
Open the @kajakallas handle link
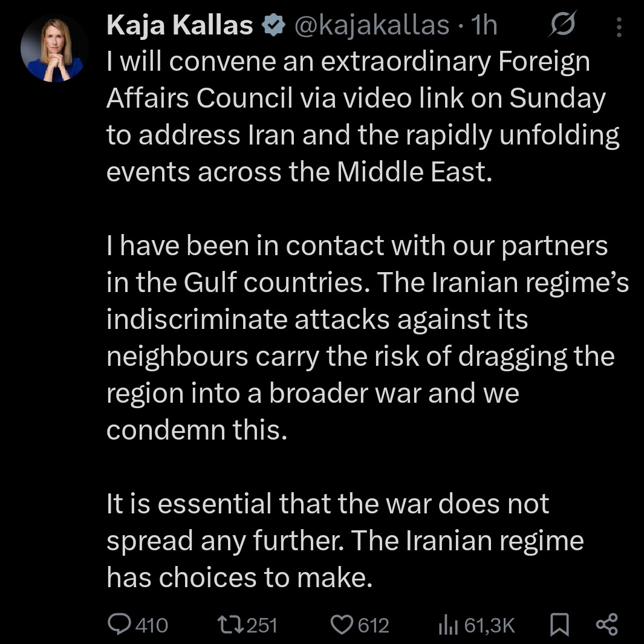[371, 25]
